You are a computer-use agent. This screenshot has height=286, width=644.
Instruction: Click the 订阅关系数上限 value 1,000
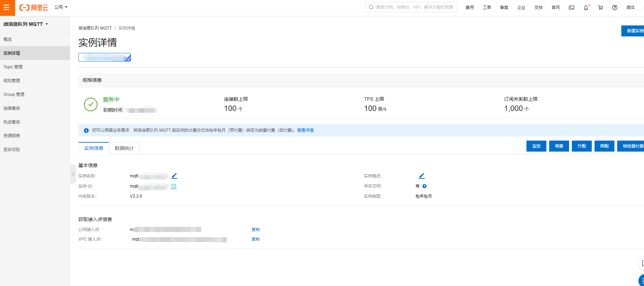point(513,109)
